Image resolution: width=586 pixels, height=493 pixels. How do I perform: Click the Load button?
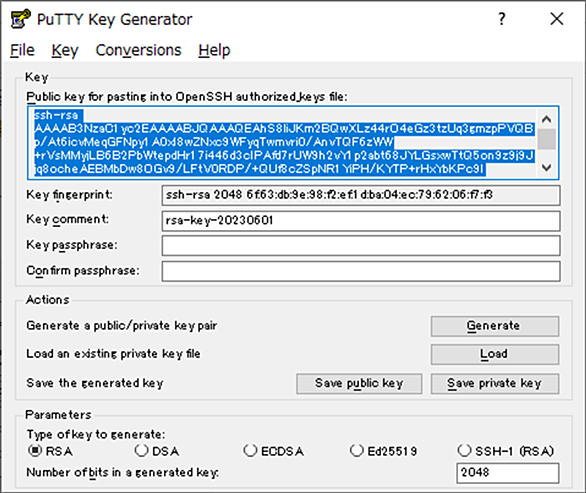(x=495, y=354)
